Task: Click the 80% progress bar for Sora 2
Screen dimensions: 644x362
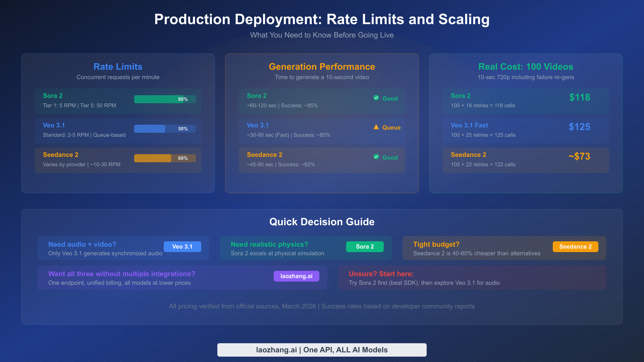Action: coord(165,99)
